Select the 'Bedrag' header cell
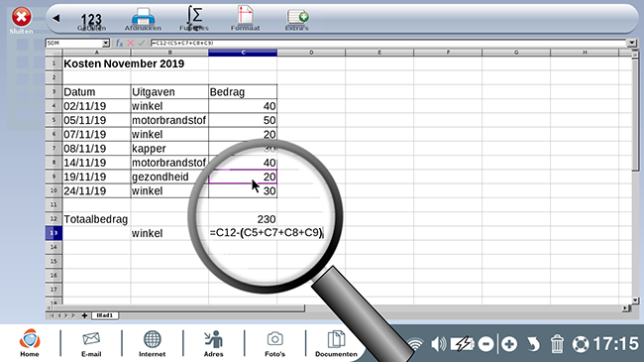Screen dimensions: 644x362 click(243, 91)
